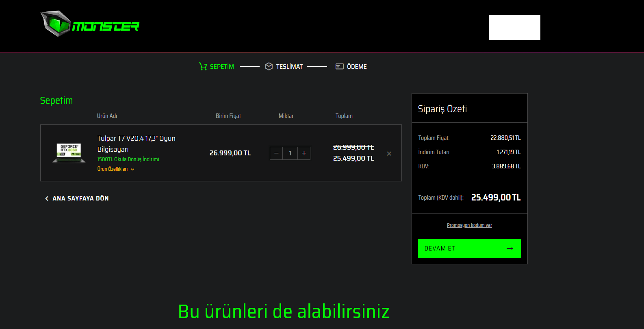This screenshot has height=329, width=644.
Task: Click the Toplam column header
Action: [x=344, y=116]
